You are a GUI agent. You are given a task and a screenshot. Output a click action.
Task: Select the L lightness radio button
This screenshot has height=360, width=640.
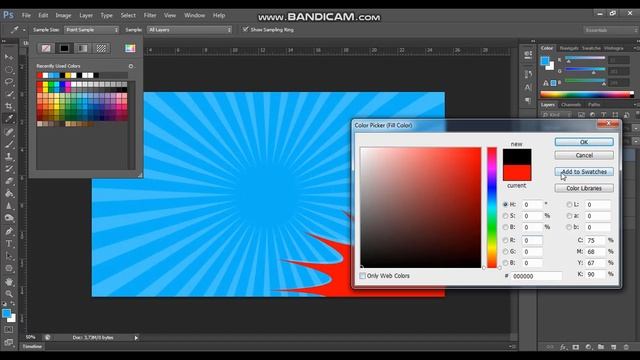point(569,204)
